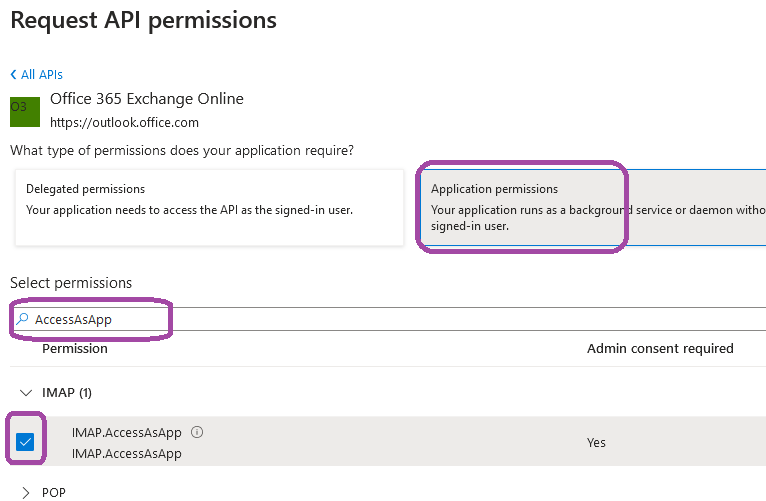Click the Admin consent required column header
This screenshot has width=766, height=501.
coord(660,349)
